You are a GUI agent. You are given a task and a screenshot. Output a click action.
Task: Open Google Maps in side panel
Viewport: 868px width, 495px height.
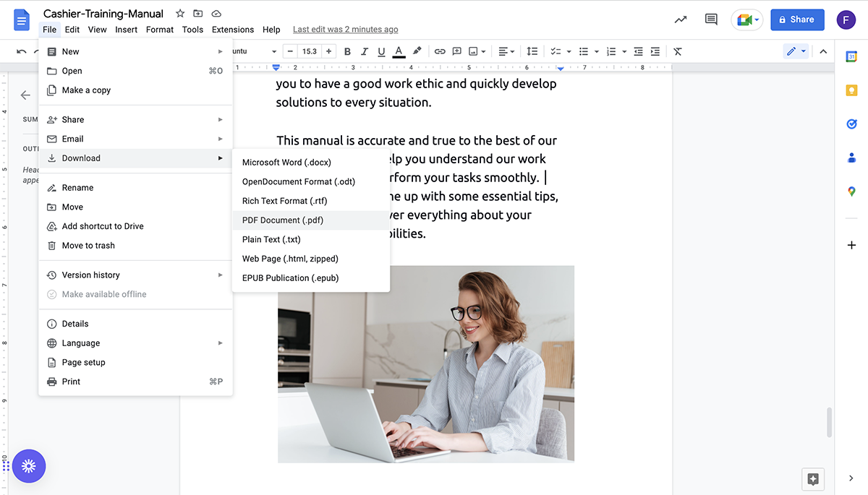click(x=851, y=191)
